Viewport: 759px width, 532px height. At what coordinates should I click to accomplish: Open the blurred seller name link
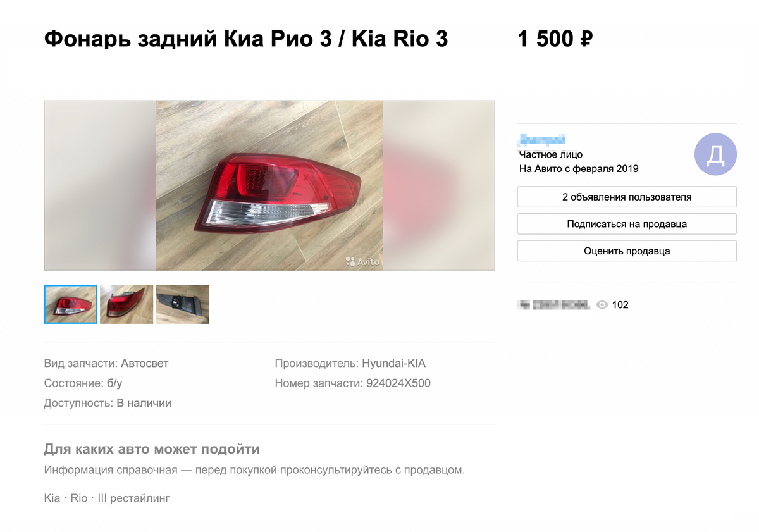tap(541, 140)
